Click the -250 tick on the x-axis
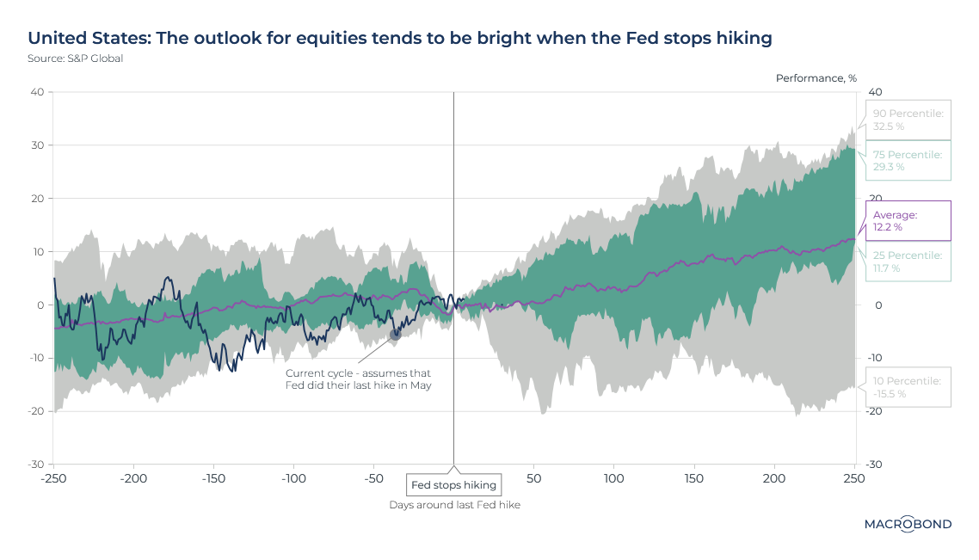This screenshot has height=560, width=979. 53,478
